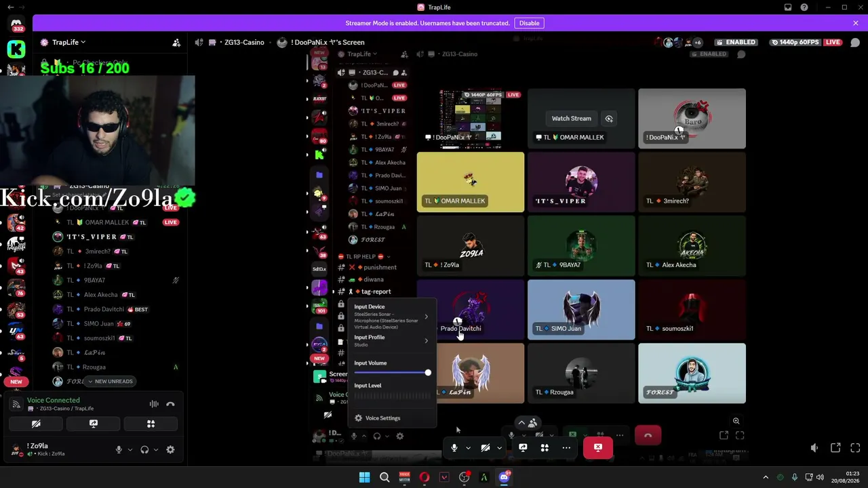The height and width of the screenshot is (488, 868).
Task: Open Windows taskbar search
Action: pos(384,477)
